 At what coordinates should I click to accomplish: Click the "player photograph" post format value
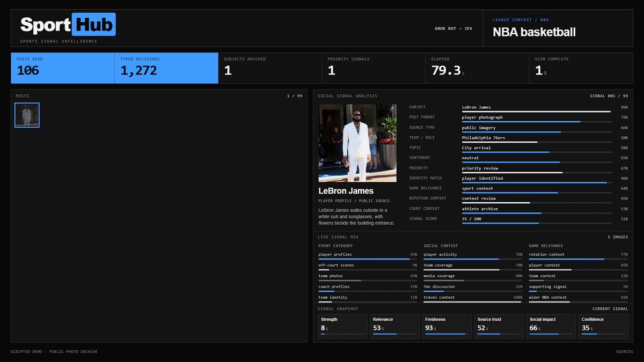(x=482, y=117)
